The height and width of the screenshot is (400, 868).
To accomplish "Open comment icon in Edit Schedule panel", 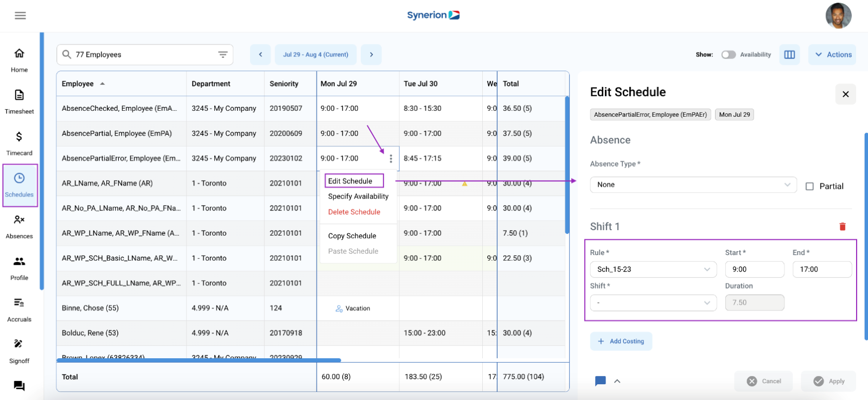I will [x=600, y=381].
